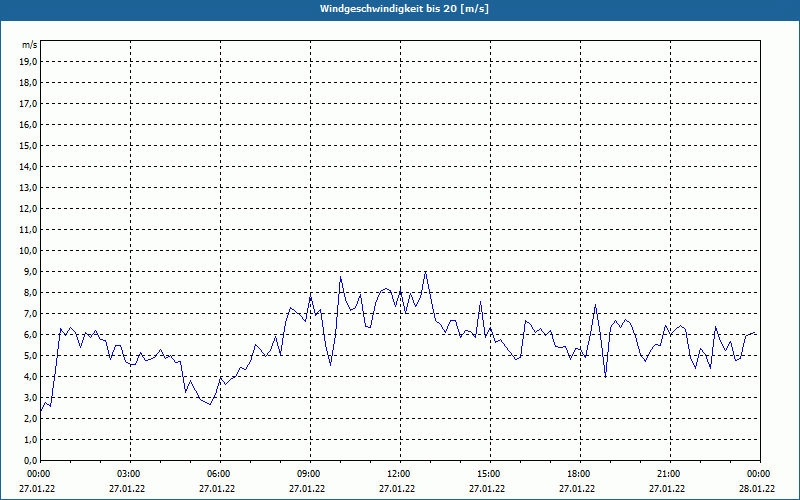Click the 'm/s' unit label

(x=30, y=45)
